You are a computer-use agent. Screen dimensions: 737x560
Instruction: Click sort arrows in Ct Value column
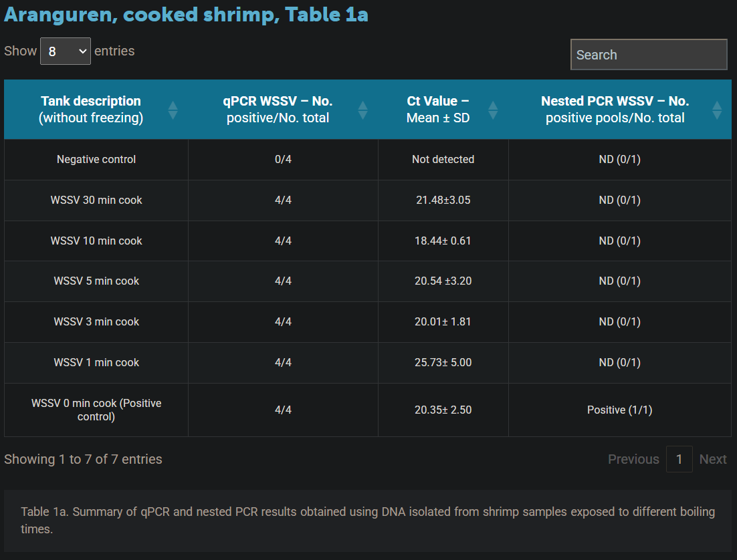[x=493, y=110]
